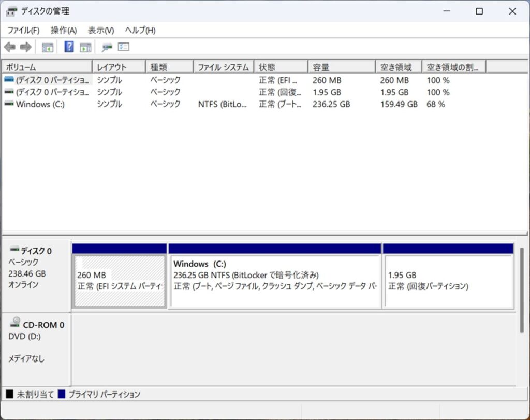530x420 pixels.
Task: Click the Back arrow in the toolbar
Action: (9, 47)
